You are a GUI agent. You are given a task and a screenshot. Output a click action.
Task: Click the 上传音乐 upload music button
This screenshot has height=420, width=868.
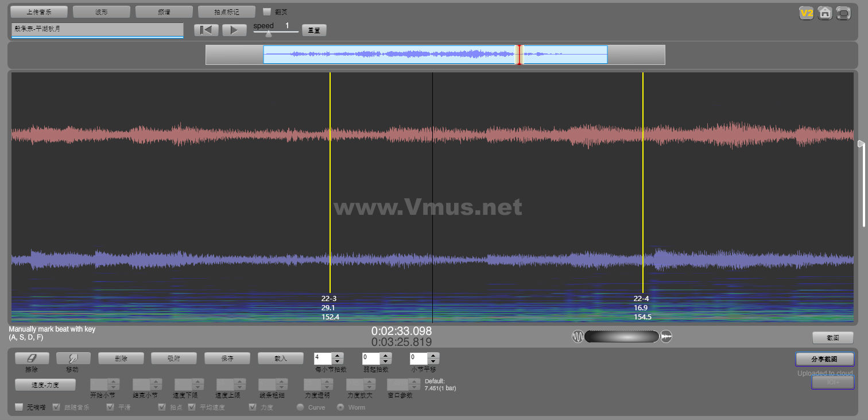point(39,11)
